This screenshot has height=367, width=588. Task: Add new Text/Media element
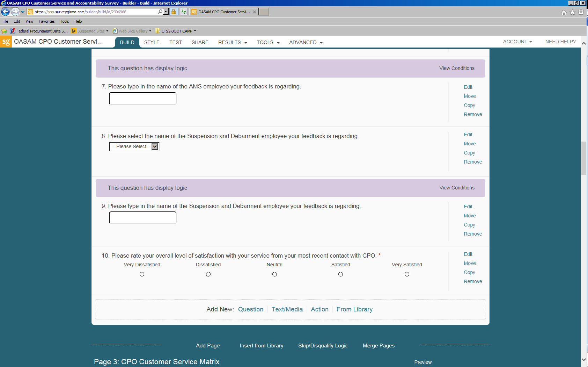tap(287, 309)
